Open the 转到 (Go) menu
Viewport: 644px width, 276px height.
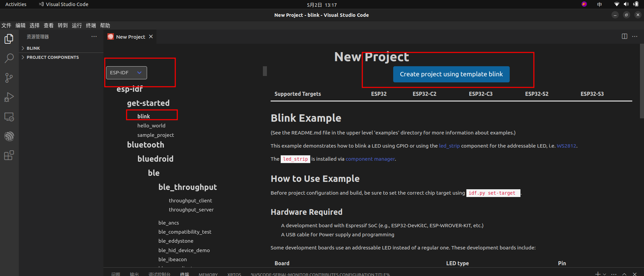pyautogui.click(x=63, y=26)
